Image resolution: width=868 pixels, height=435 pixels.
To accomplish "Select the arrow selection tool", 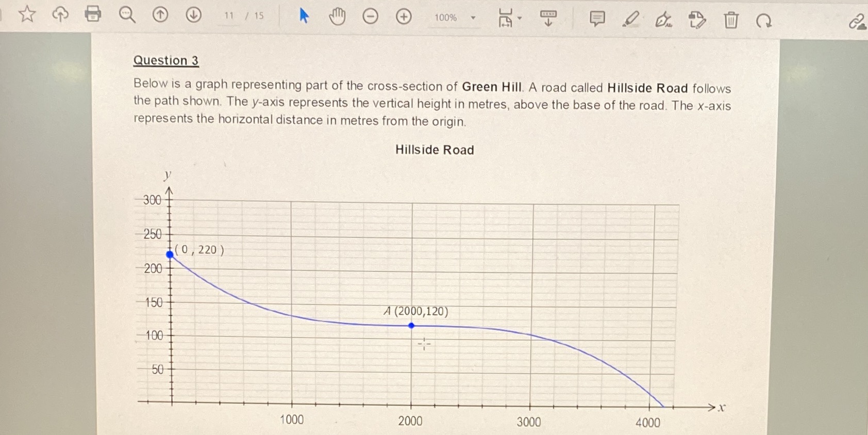I will coord(304,16).
